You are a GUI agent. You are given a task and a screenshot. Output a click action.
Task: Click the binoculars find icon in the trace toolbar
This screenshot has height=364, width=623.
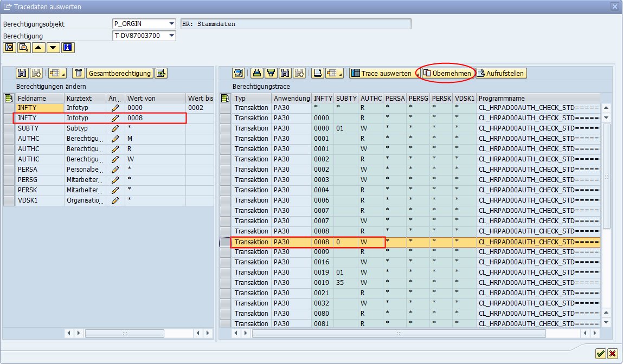285,73
